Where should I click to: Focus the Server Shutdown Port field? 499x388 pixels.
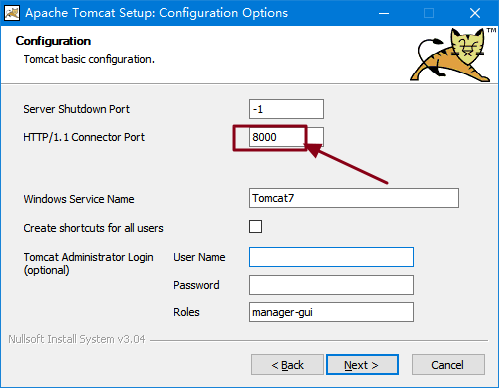point(286,109)
